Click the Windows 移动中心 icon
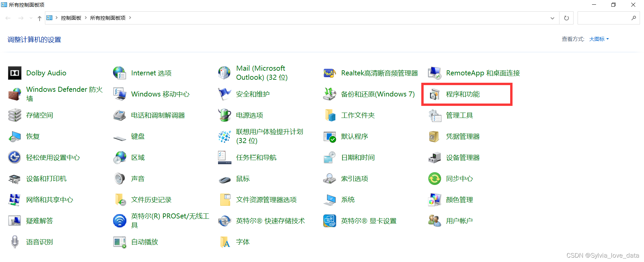This screenshot has width=644, height=262. (x=120, y=94)
